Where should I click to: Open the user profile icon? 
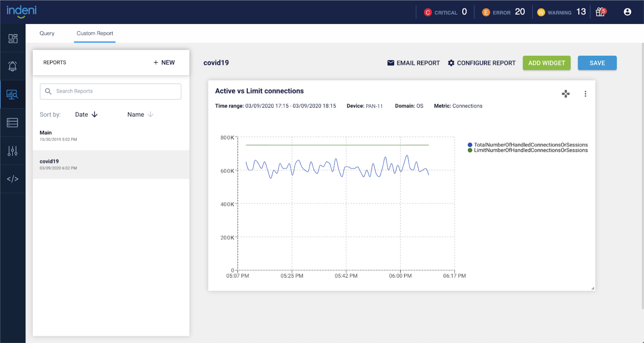pyautogui.click(x=627, y=12)
